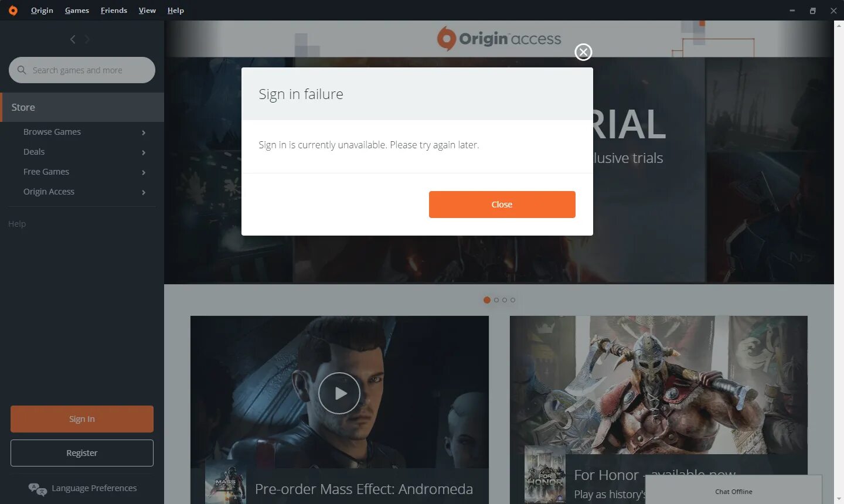Play the Mass Effect Andromeda video
The height and width of the screenshot is (504, 844).
click(x=339, y=393)
